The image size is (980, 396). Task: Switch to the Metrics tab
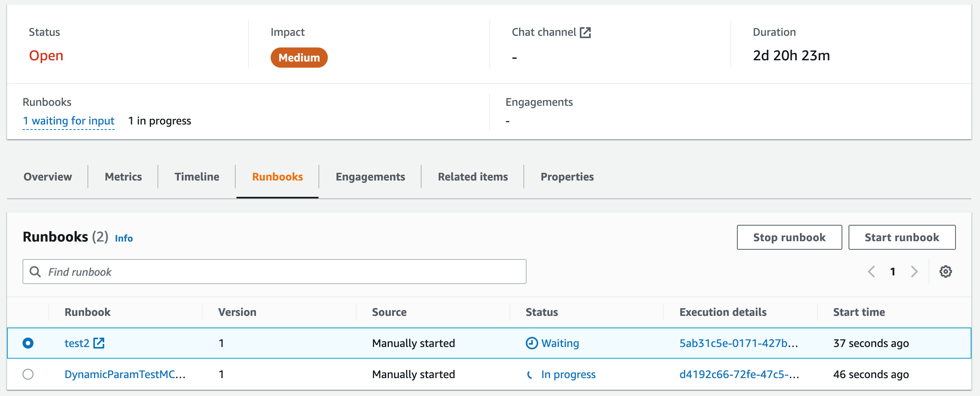click(123, 177)
